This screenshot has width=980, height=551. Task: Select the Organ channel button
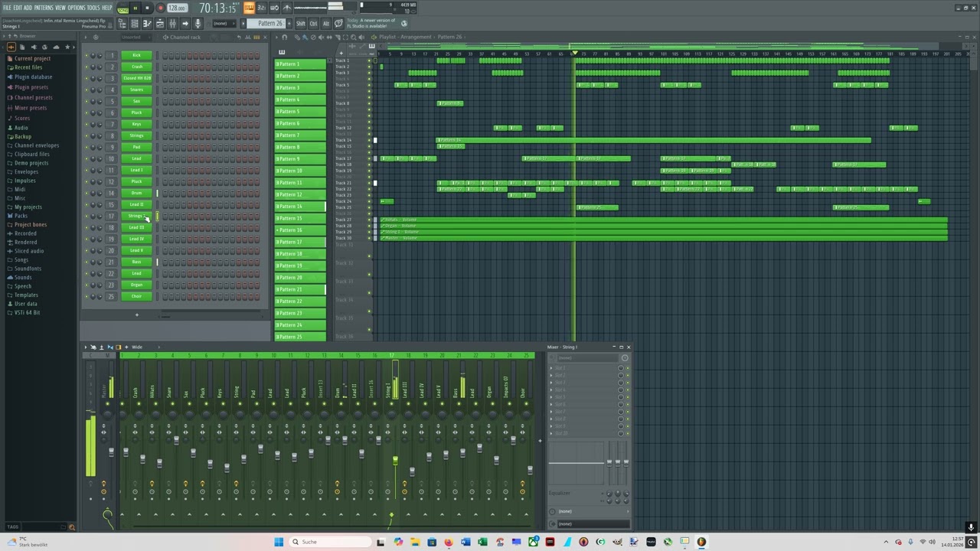136,285
